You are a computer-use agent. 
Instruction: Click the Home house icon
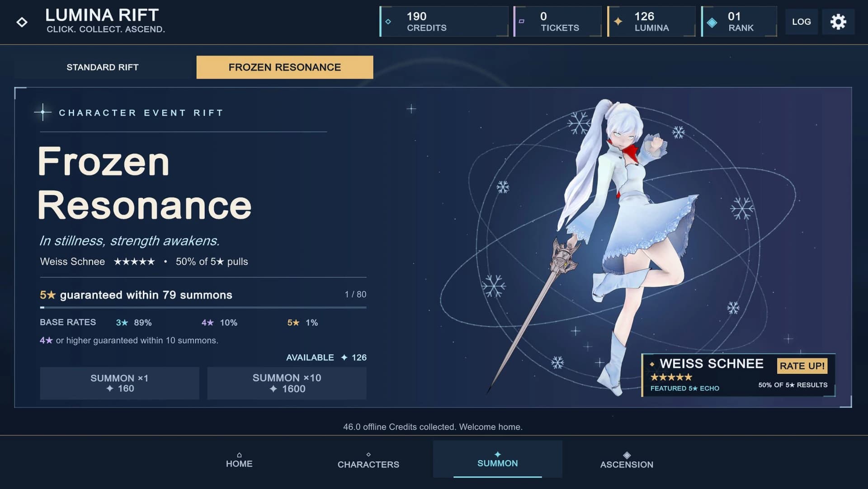(x=239, y=455)
